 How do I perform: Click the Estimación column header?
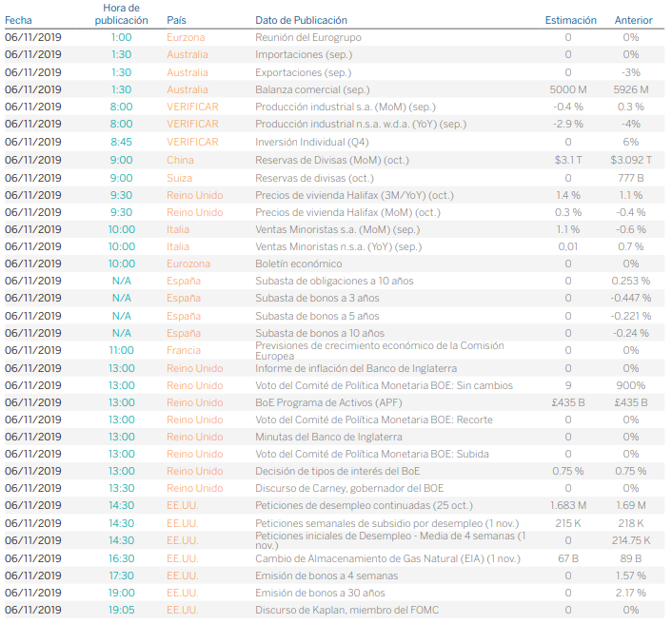point(570,20)
